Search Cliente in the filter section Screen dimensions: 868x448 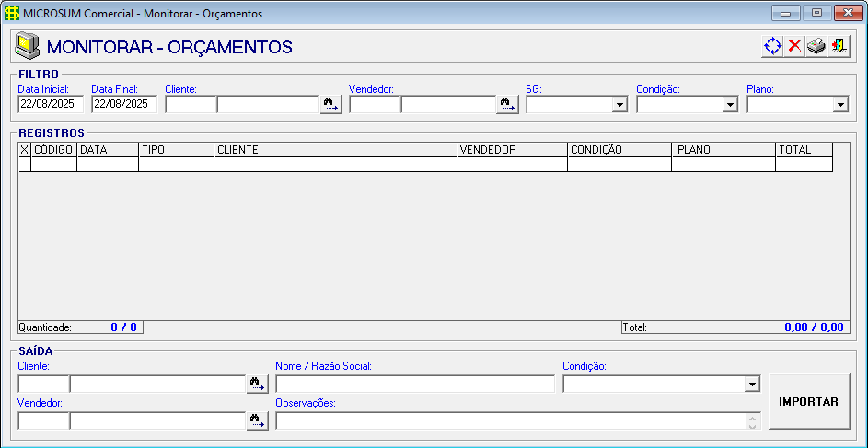(x=330, y=104)
